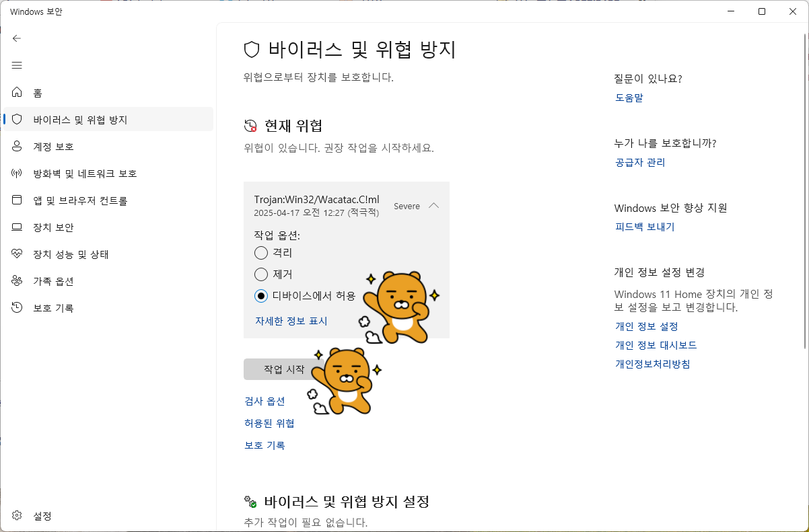
Task: Click the Home house icon
Action: [x=17, y=92]
